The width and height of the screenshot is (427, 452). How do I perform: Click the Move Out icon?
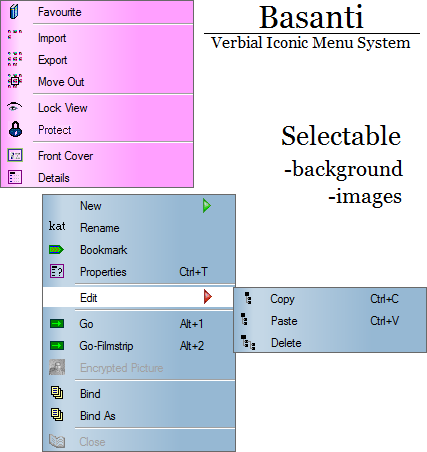[15, 81]
